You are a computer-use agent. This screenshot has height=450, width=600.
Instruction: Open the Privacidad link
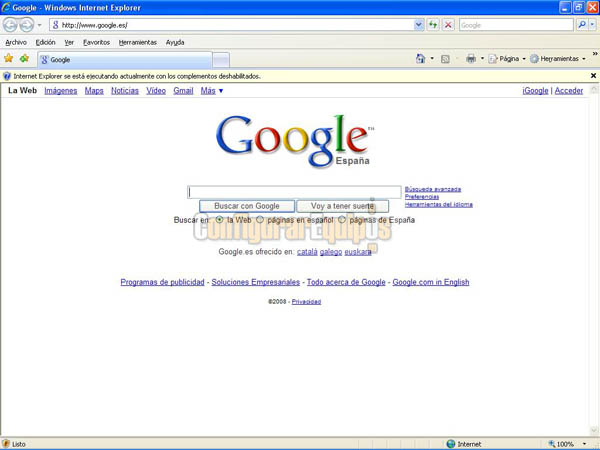(307, 302)
